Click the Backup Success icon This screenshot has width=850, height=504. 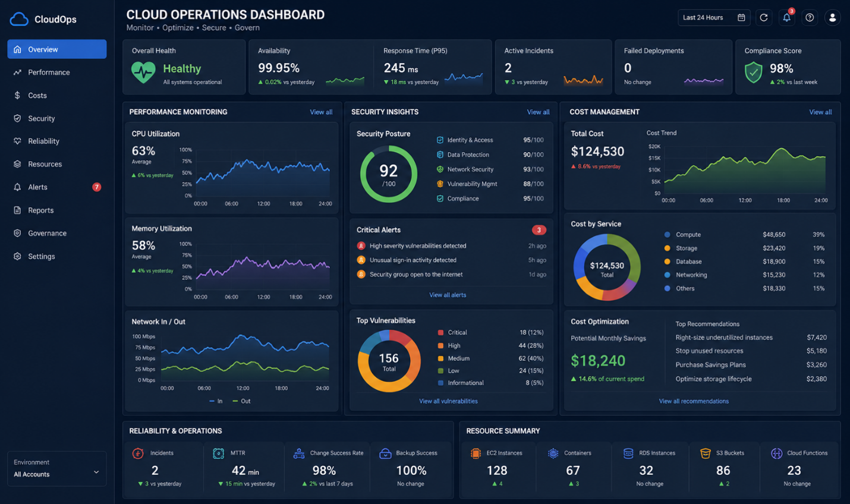(385, 453)
